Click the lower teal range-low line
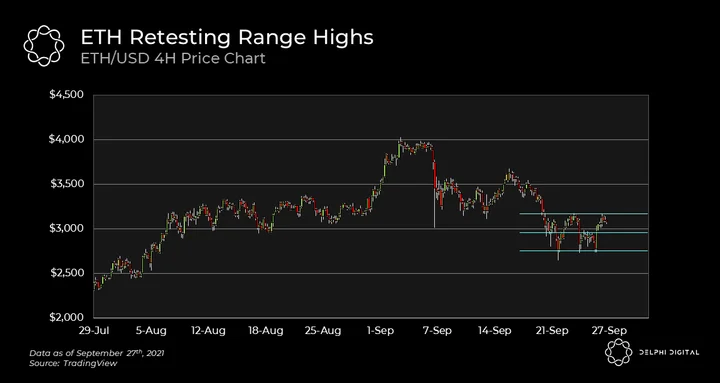The width and height of the screenshot is (720, 383). coord(584,251)
